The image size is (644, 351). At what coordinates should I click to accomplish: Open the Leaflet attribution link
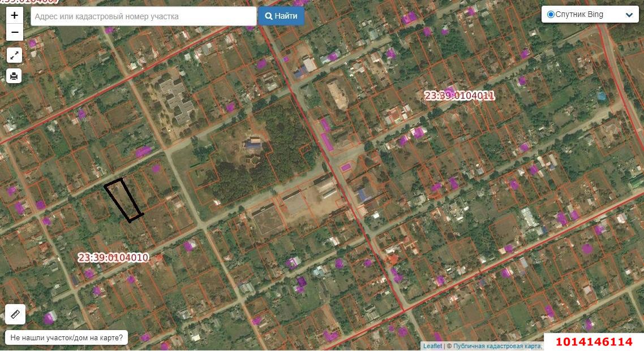pos(432,346)
